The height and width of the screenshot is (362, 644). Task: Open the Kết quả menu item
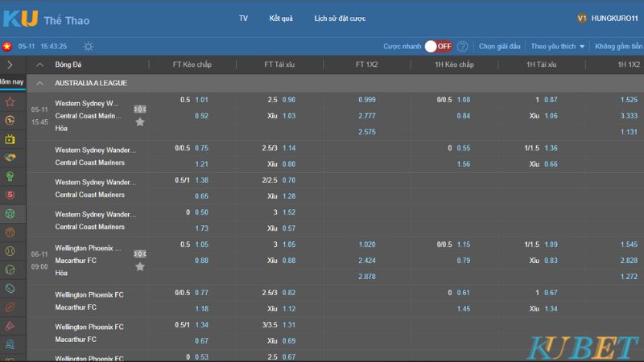pyautogui.click(x=281, y=18)
